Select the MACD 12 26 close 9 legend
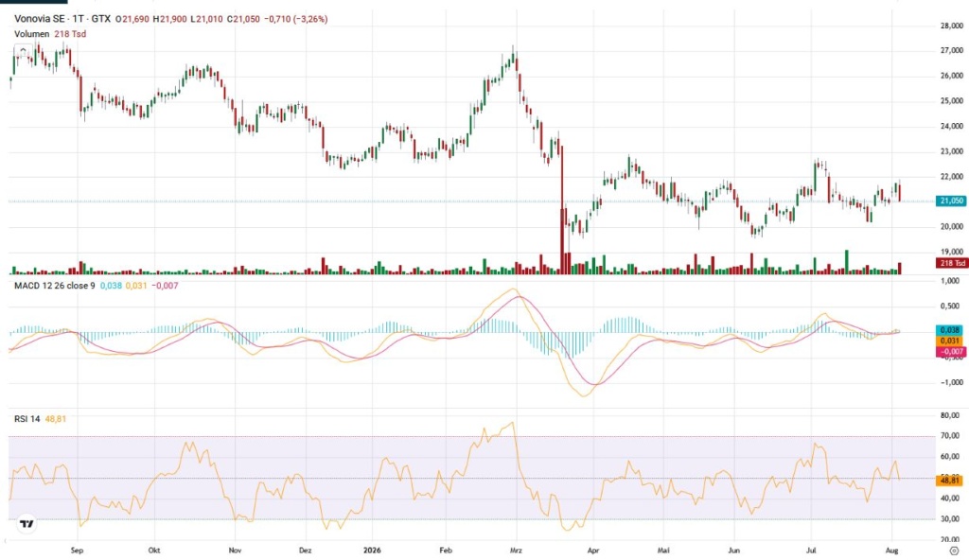969x560 pixels. click(x=54, y=286)
